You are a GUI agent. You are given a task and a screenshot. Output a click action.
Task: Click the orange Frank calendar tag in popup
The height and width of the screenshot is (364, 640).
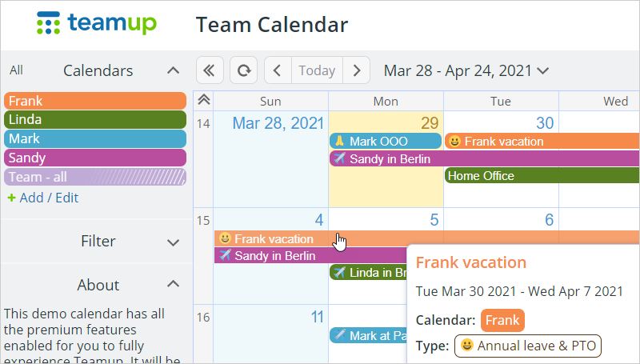click(502, 320)
